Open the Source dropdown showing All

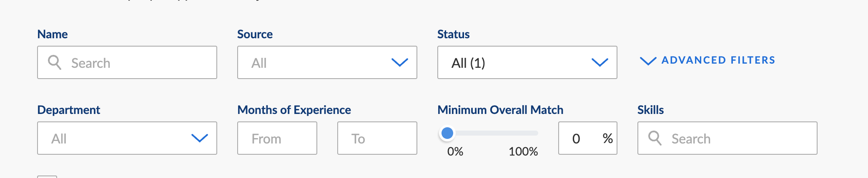pos(327,62)
